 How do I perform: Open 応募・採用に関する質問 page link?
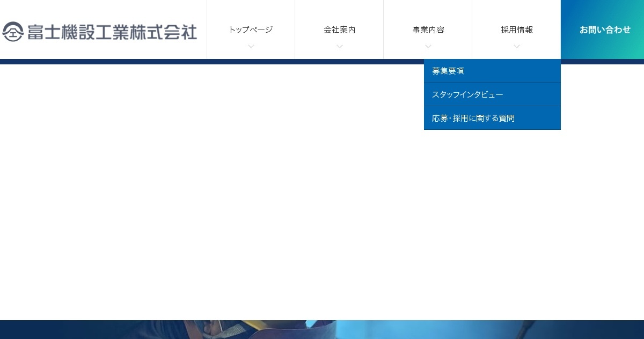(x=473, y=118)
